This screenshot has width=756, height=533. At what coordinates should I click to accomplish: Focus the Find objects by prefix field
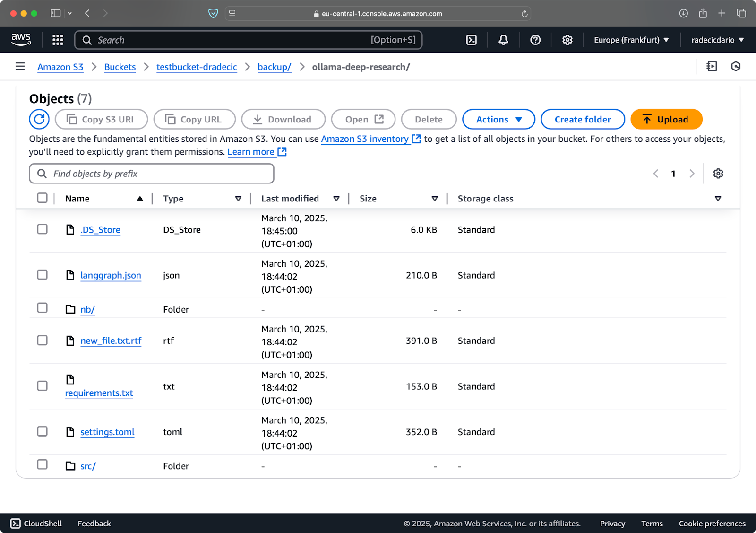pyautogui.click(x=152, y=174)
